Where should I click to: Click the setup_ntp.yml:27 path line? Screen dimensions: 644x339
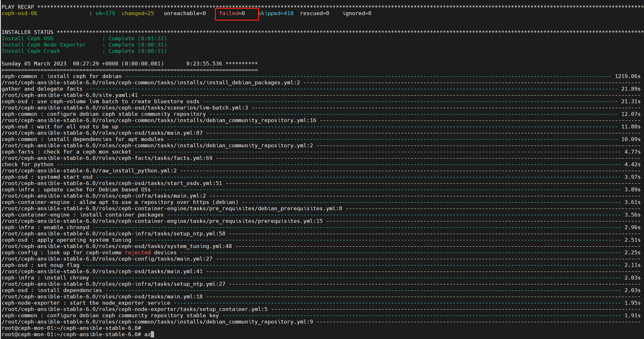[x=114, y=284]
